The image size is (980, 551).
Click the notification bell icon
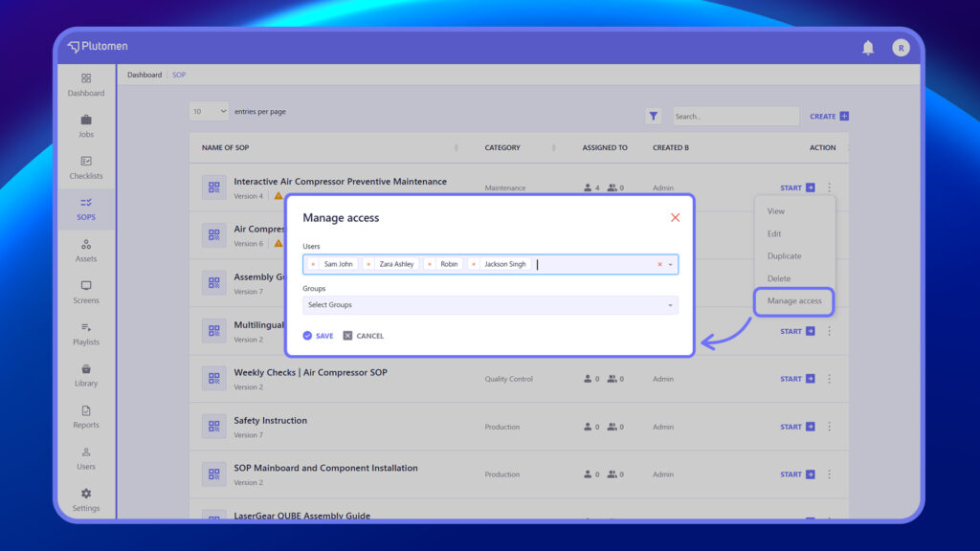pos(868,48)
